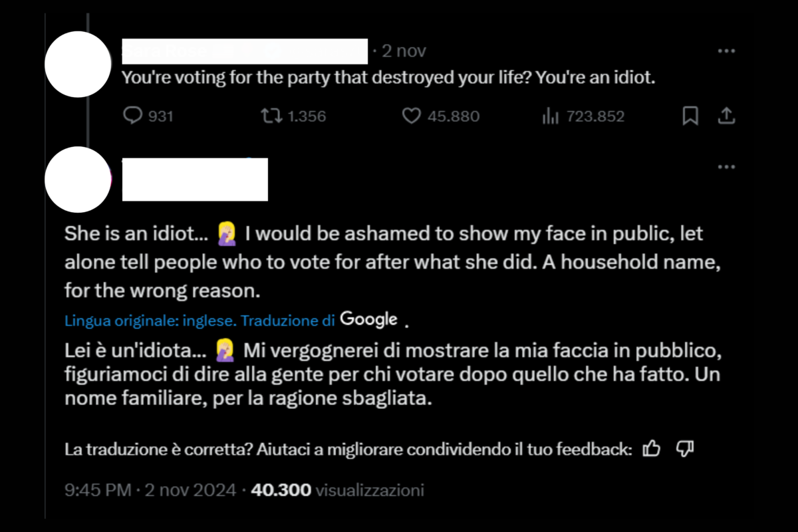798x532 pixels.
Task: Open the three-dot menu on the reply
Action: point(726,167)
